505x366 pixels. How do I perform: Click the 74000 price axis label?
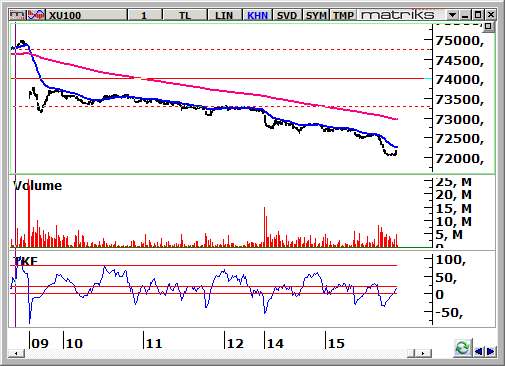[x=459, y=80]
